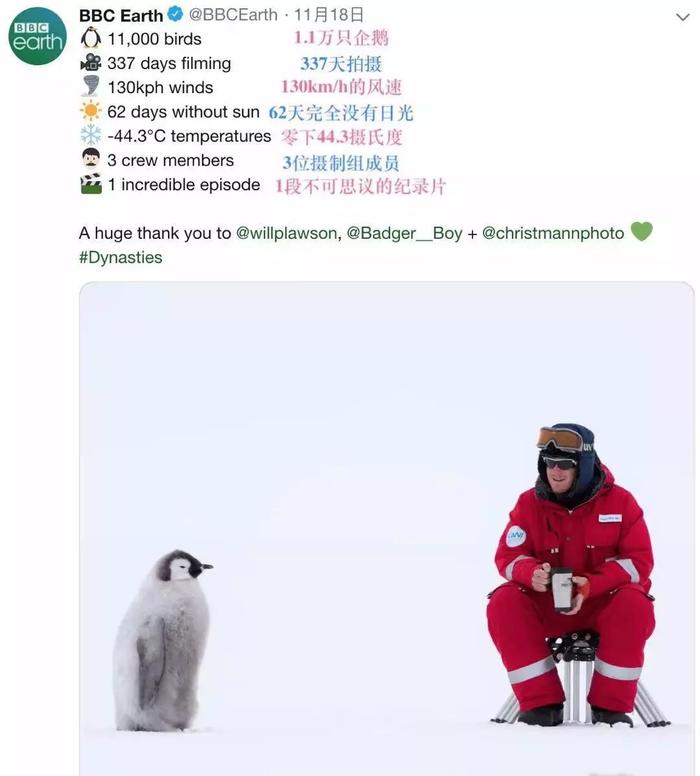Image resolution: width=700 pixels, height=776 pixels.
Task: Click the sun emoji icon
Action: 91,110
